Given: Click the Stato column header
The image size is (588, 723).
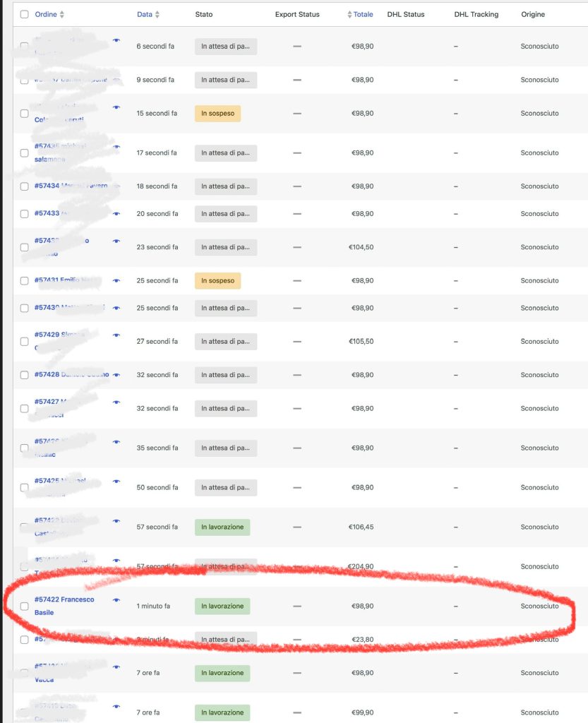Looking at the screenshot, I should 203,14.
